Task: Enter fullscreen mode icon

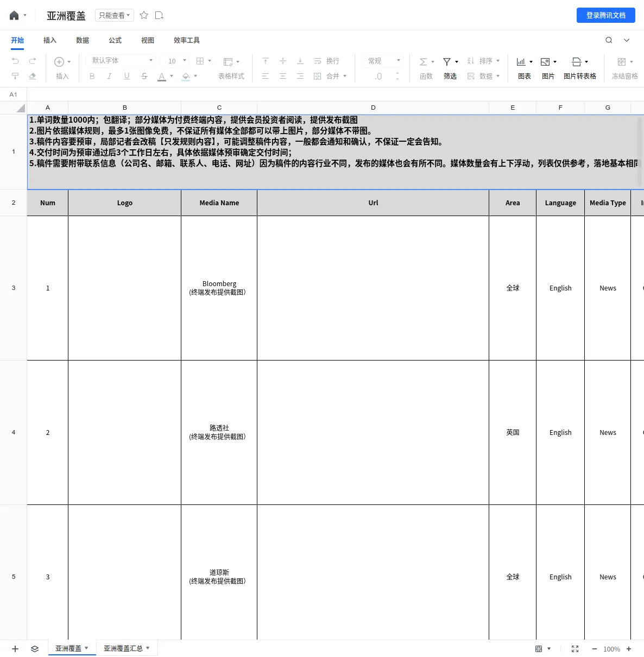Action: (x=575, y=649)
